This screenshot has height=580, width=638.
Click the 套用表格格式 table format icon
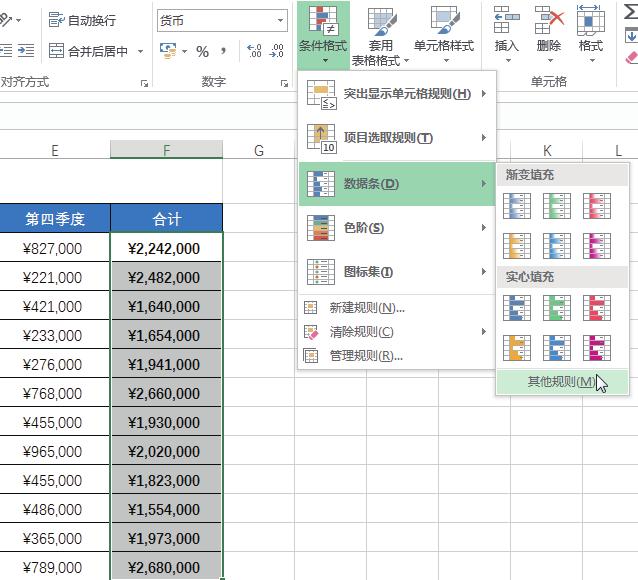(x=380, y=22)
